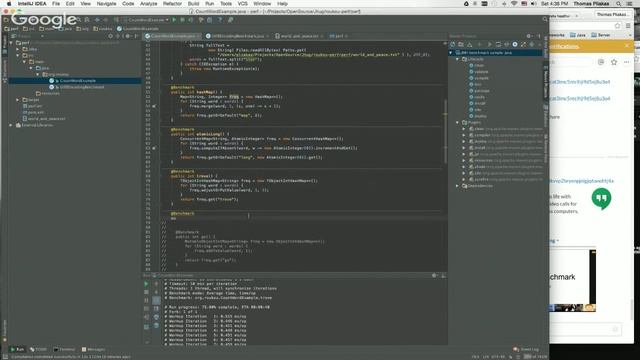Expand the Dependencies node in Maven panel
640x360 pixels.
[x=458, y=186]
